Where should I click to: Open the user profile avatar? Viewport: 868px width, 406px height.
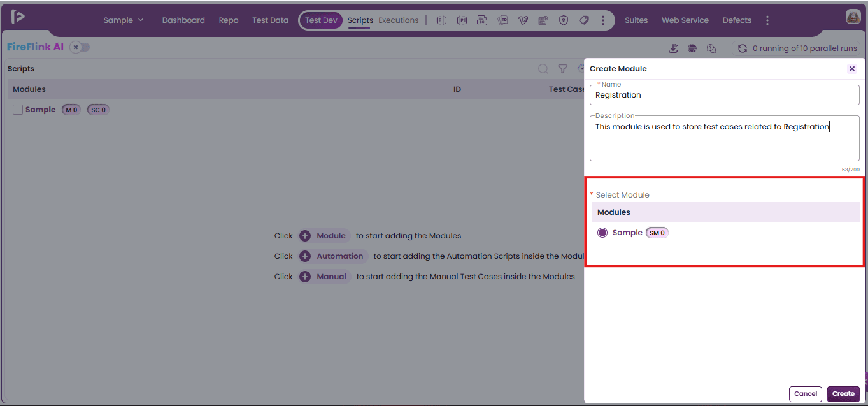coord(853,17)
